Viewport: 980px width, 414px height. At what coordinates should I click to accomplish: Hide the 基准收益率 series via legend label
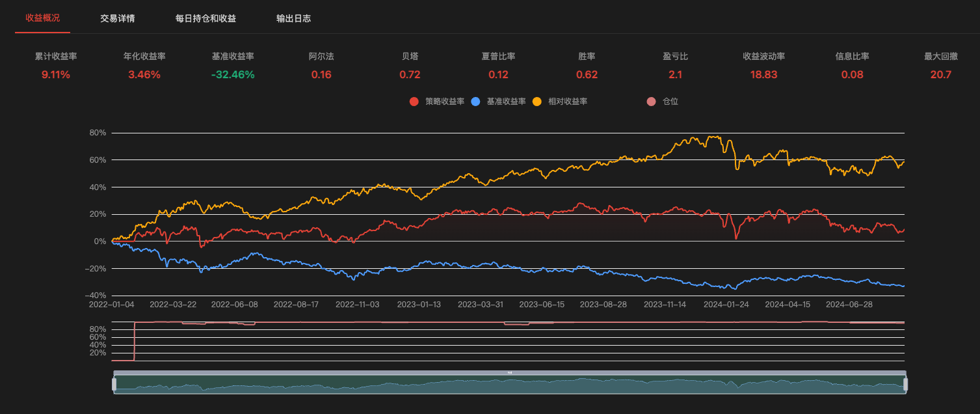[506, 102]
